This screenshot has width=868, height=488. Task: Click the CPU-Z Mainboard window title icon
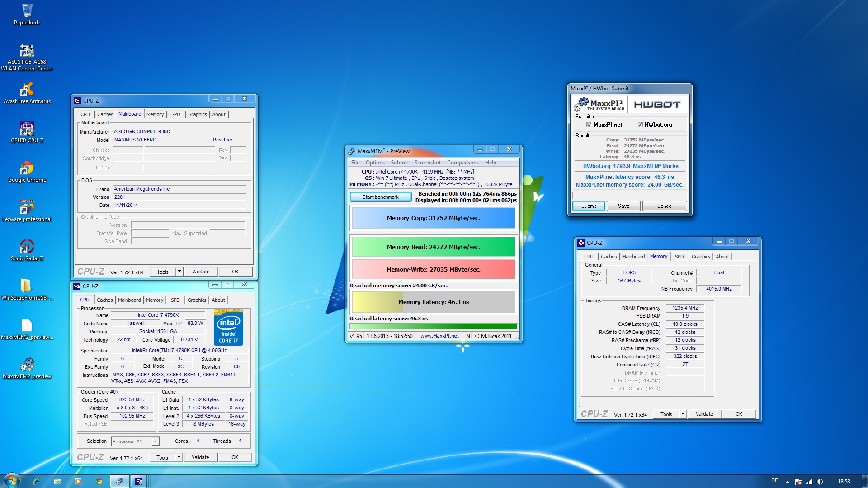(x=77, y=101)
